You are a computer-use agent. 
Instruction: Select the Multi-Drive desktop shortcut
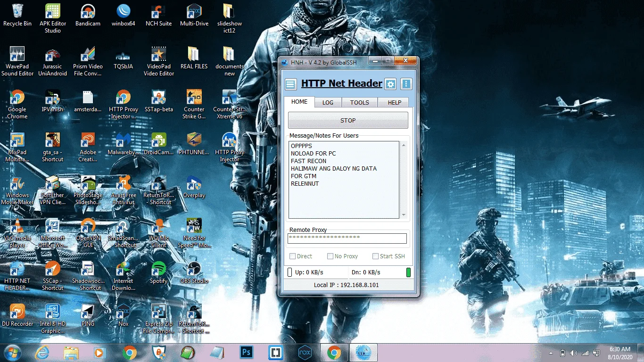(194, 16)
